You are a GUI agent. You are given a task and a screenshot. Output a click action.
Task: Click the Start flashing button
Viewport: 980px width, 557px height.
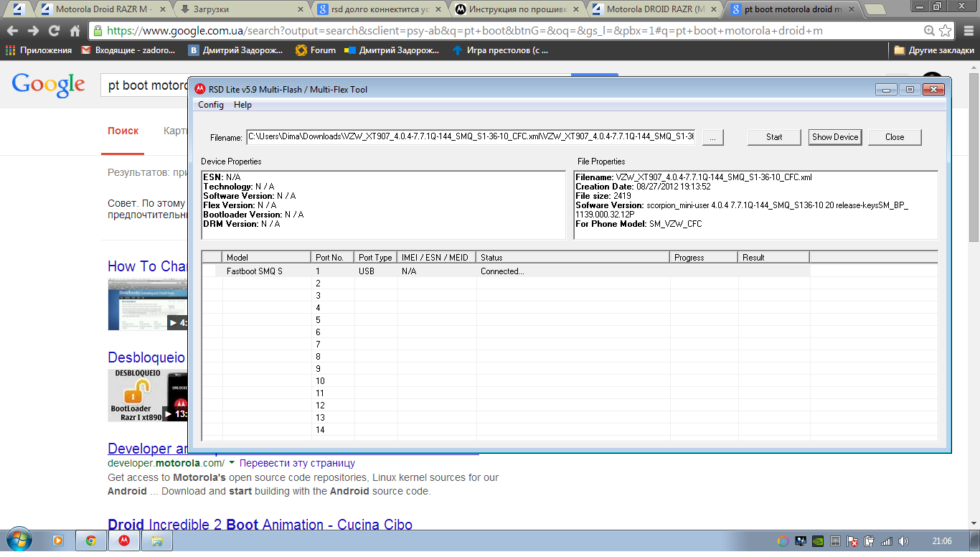click(x=774, y=137)
